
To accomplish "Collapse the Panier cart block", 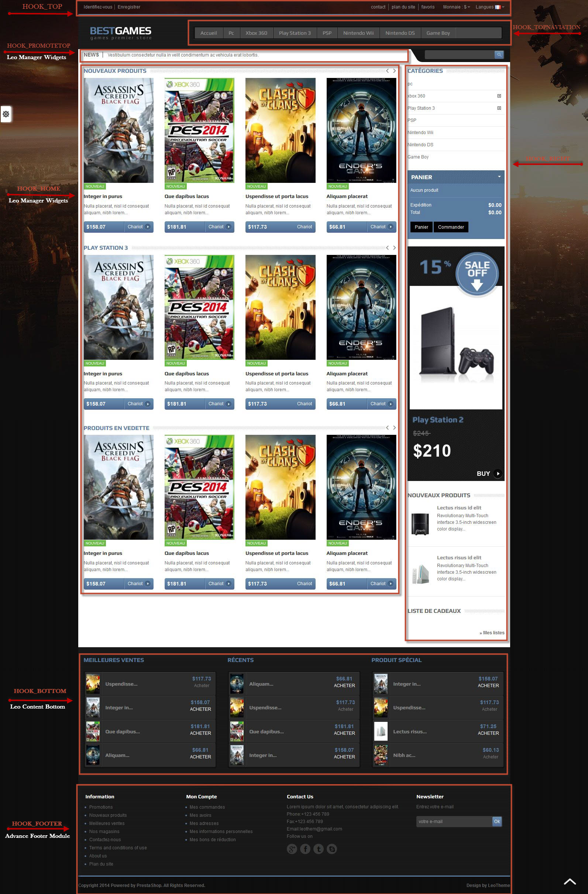I will pyautogui.click(x=499, y=176).
